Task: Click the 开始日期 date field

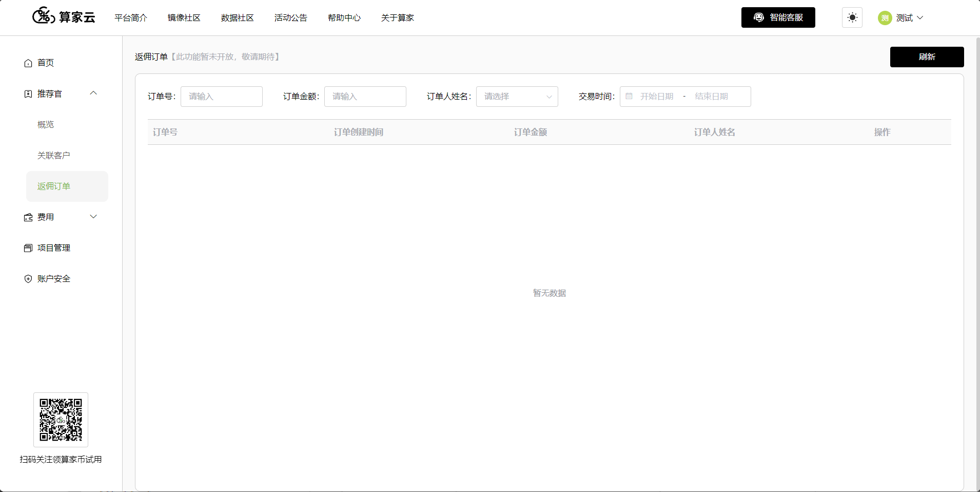Action: pyautogui.click(x=657, y=97)
